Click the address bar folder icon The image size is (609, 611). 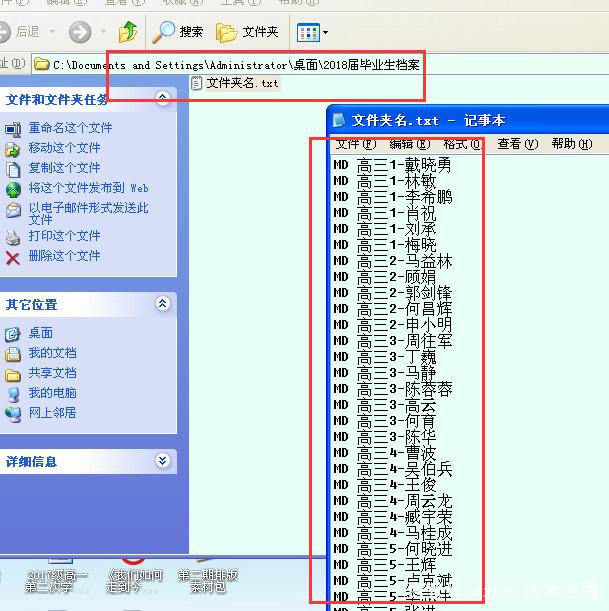click(41, 64)
